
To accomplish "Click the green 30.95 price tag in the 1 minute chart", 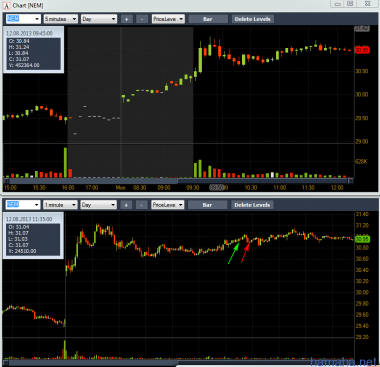I will pyautogui.click(x=362, y=239).
